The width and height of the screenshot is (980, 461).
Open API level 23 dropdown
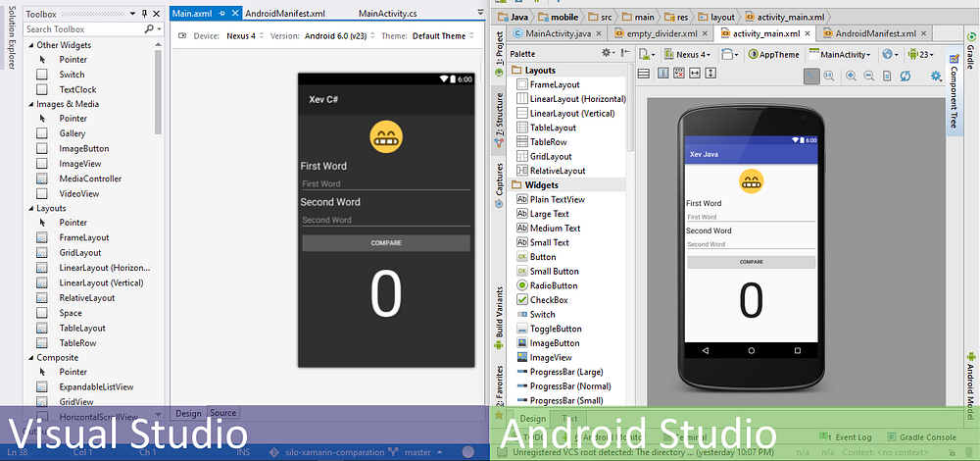(921, 54)
